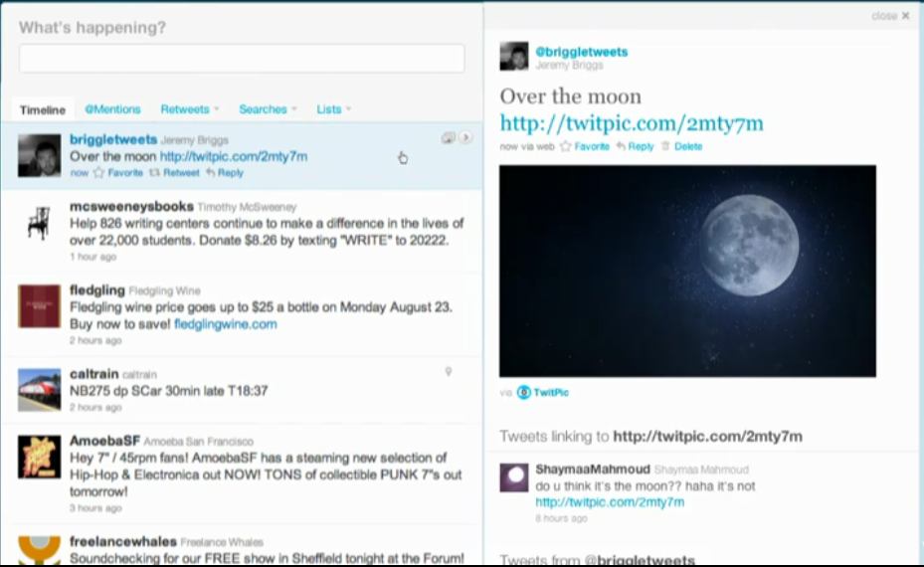Click AmoebaSF avatar image

click(39, 457)
